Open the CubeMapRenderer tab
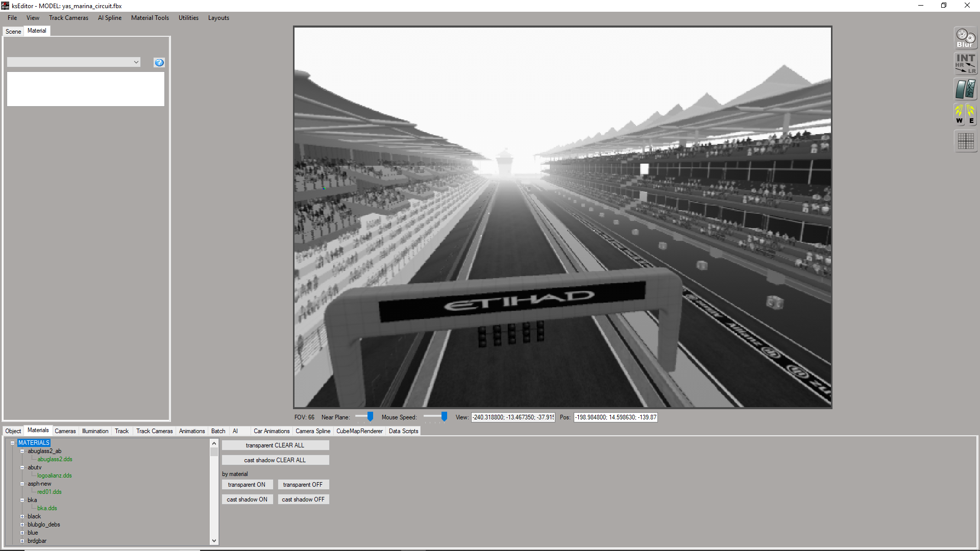 click(x=359, y=431)
